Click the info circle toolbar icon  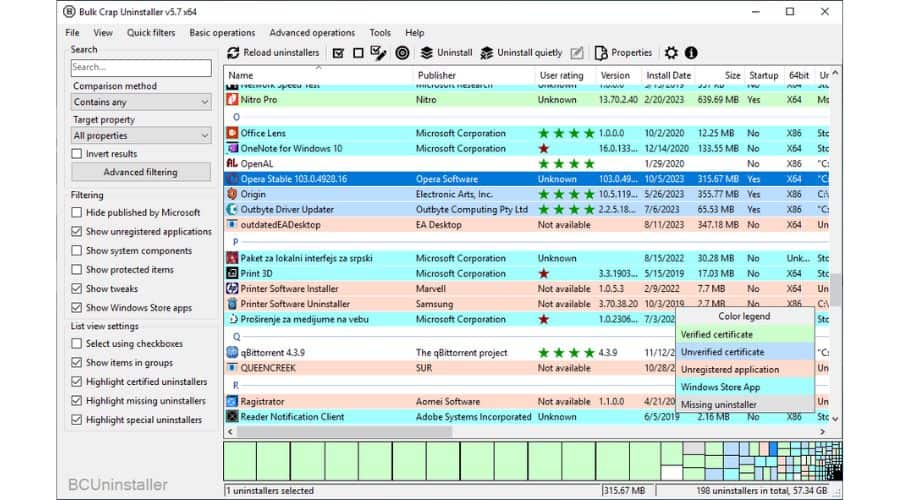pos(691,53)
